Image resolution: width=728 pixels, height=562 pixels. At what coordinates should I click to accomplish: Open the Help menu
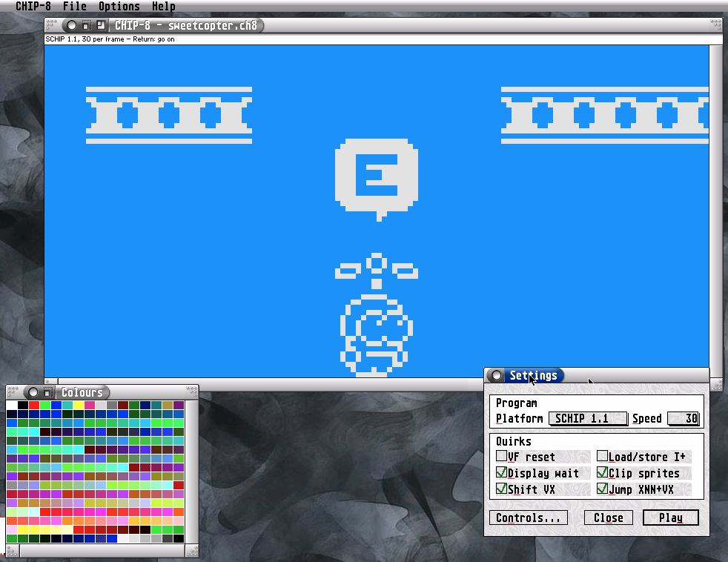(x=163, y=6)
